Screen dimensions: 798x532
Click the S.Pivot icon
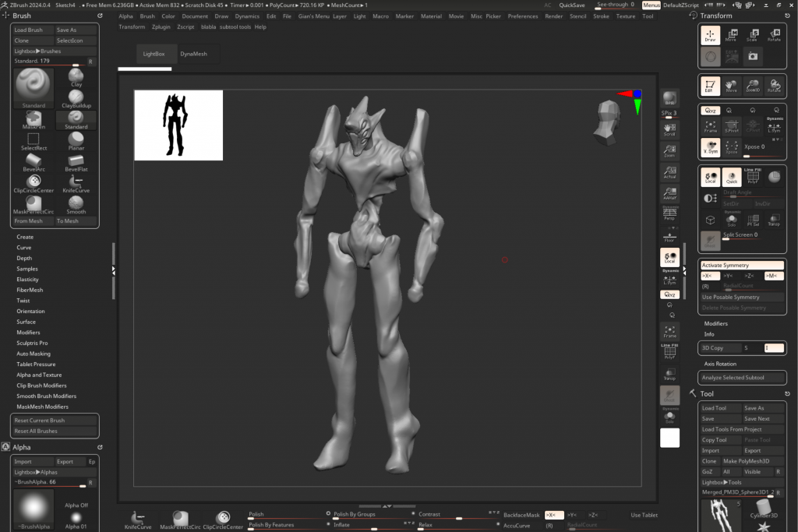point(731,126)
